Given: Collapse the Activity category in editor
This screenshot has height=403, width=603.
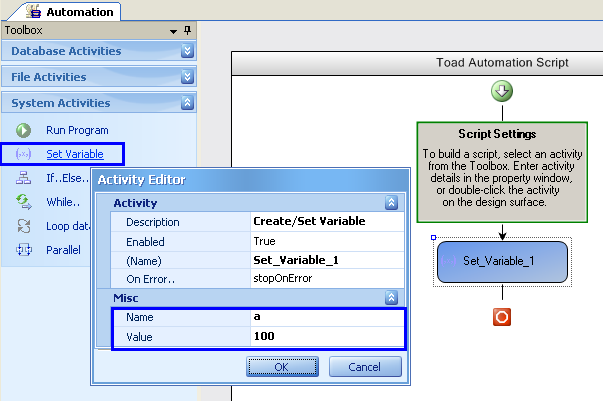Looking at the screenshot, I should click(x=391, y=203).
